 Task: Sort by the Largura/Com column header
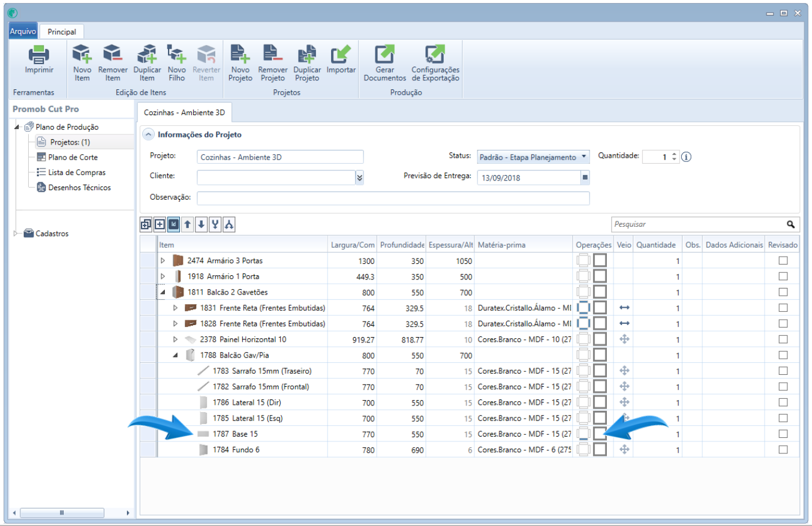pos(352,245)
